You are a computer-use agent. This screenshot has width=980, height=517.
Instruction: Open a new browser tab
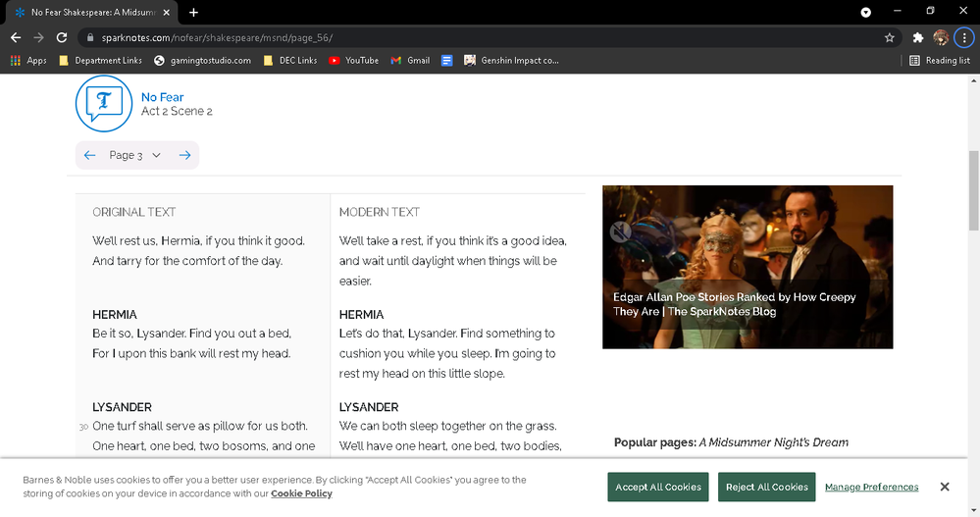click(x=194, y=13)
